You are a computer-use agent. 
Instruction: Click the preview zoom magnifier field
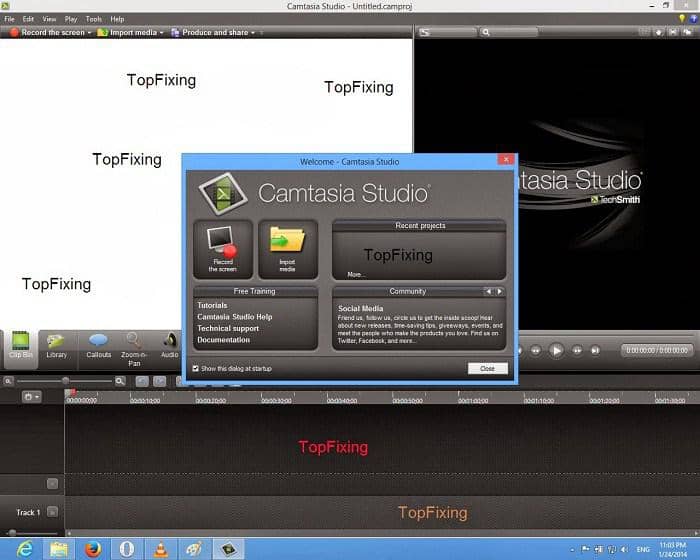(x=509, y=32)
